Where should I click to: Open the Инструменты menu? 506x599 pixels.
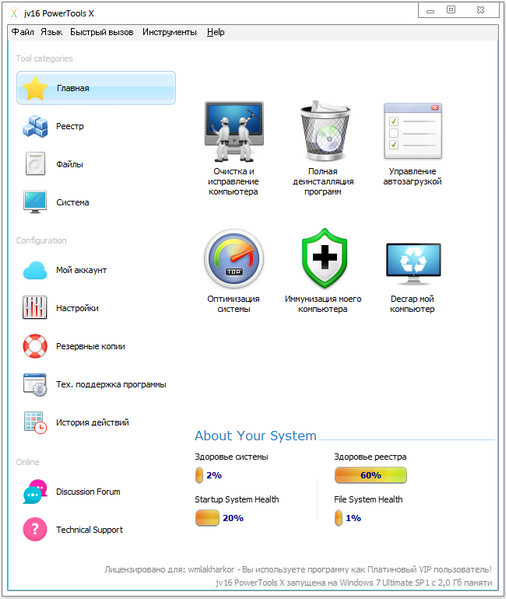click(170, 32)
